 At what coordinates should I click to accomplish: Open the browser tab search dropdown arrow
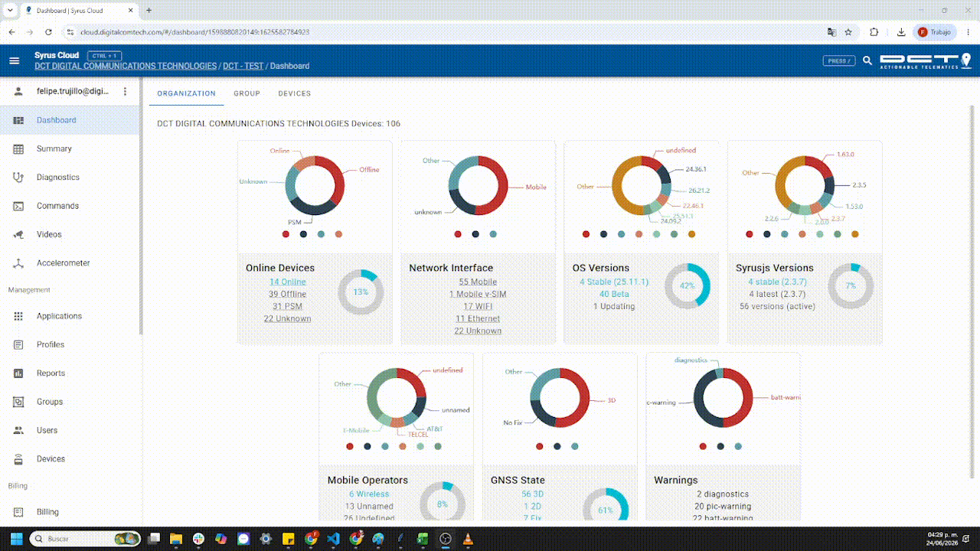pyautogui.click(x=10, y=11)
